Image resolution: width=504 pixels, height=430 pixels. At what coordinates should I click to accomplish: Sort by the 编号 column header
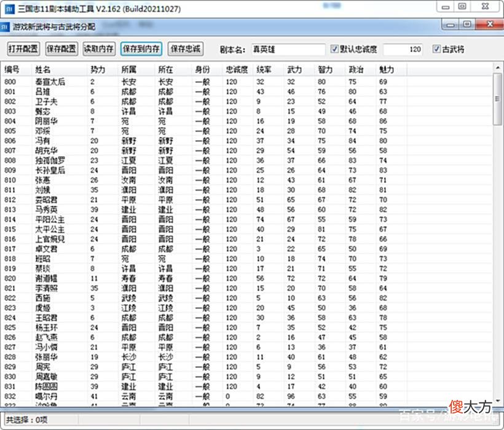tap(17, 69)
